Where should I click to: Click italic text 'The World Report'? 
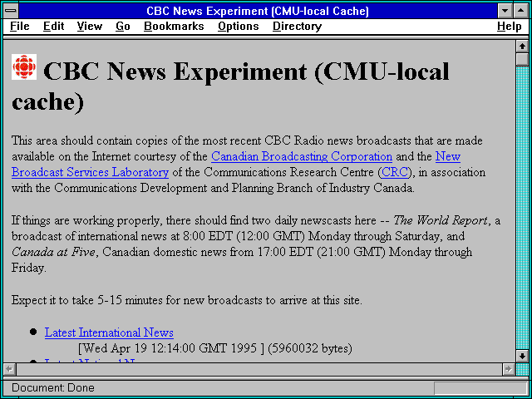(x=441, y=220)
